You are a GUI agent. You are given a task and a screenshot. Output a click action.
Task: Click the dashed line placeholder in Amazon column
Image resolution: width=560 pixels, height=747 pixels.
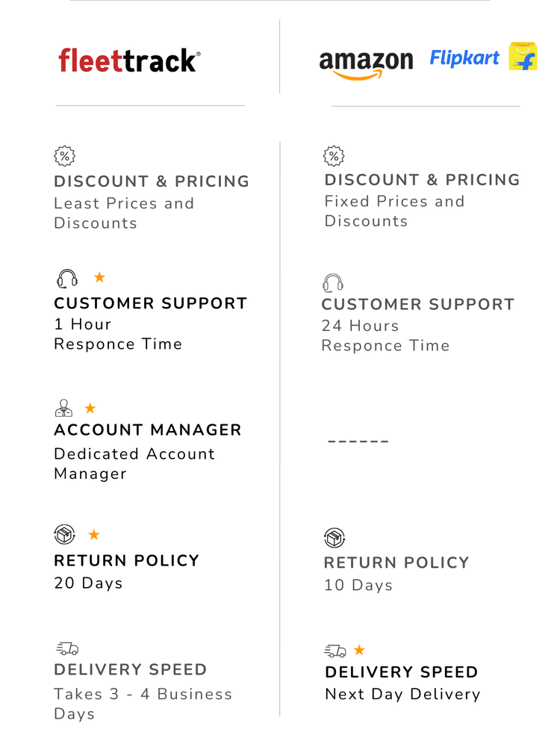pos(358,441)
